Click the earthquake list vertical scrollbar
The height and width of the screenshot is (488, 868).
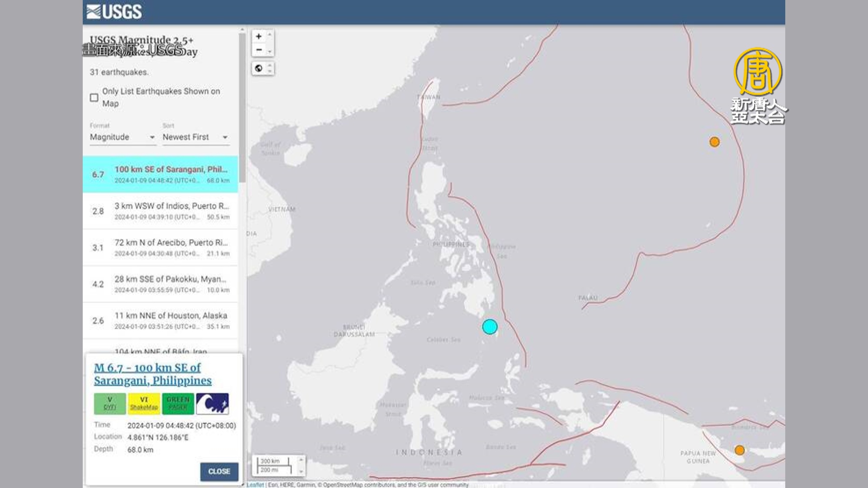click(242, 108)
